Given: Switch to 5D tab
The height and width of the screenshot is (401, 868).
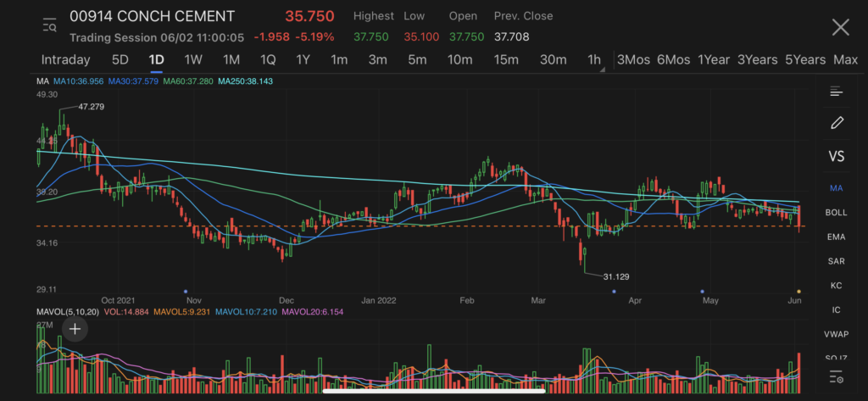Looking at the screenshot, I should [x=120, y=60].
